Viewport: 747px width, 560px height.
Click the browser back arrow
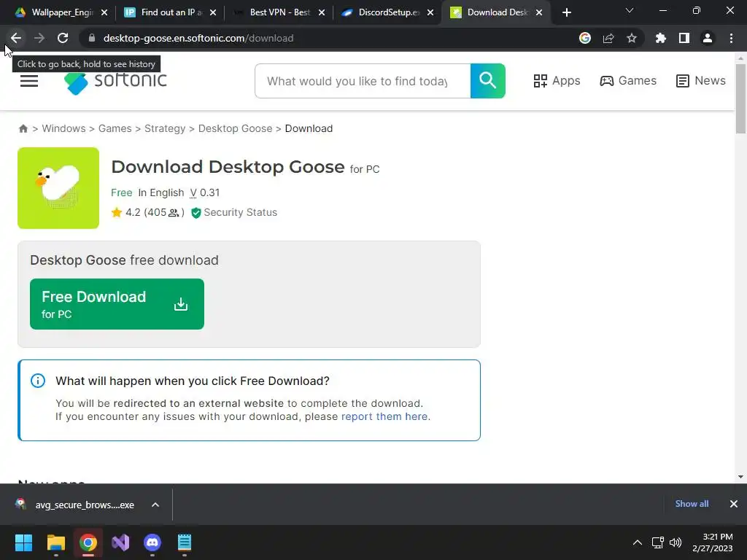point(16,38)
